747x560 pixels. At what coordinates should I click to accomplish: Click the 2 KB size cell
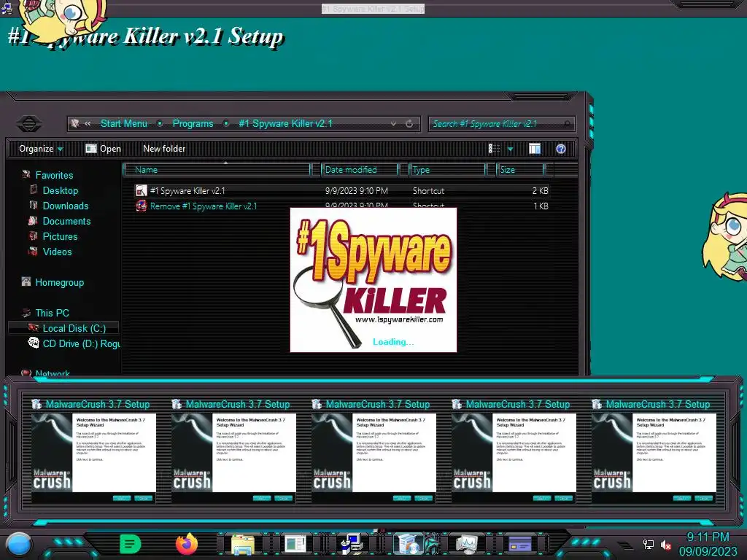pos(540,190)
